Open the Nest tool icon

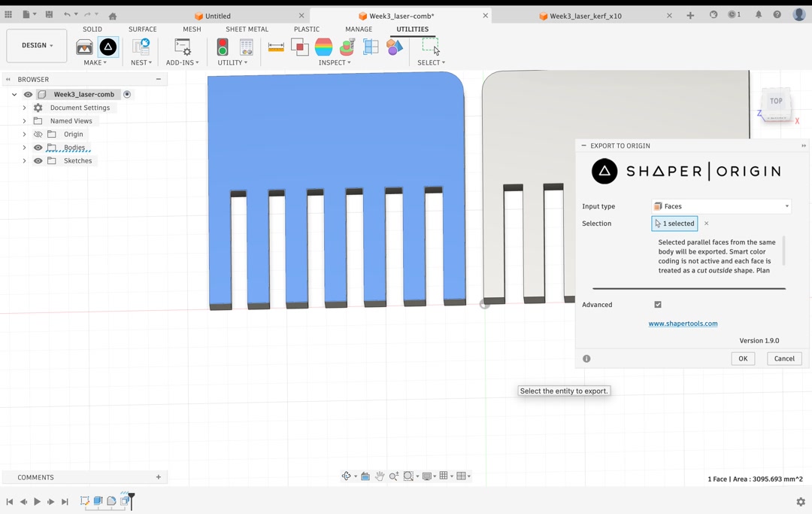click(x=141, y=47)
